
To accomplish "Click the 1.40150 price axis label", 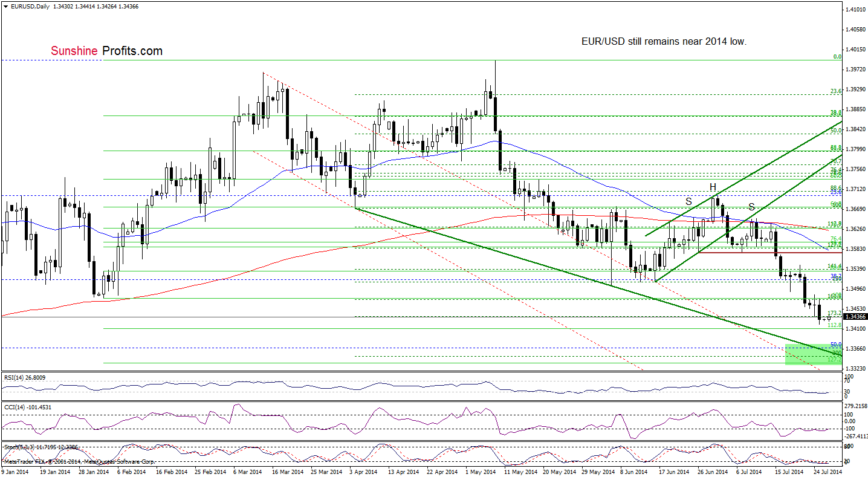I will click(x=856, y=50).
